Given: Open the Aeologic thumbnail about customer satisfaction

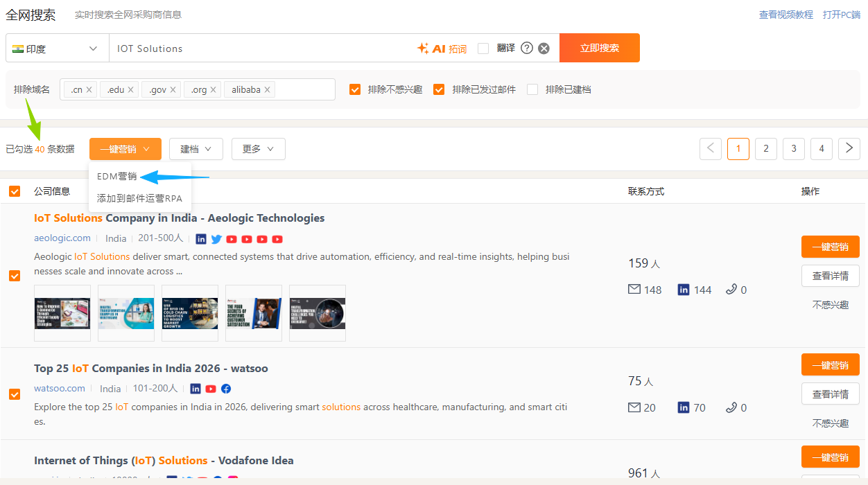Looking at the screenshot, I should (254, 313).
